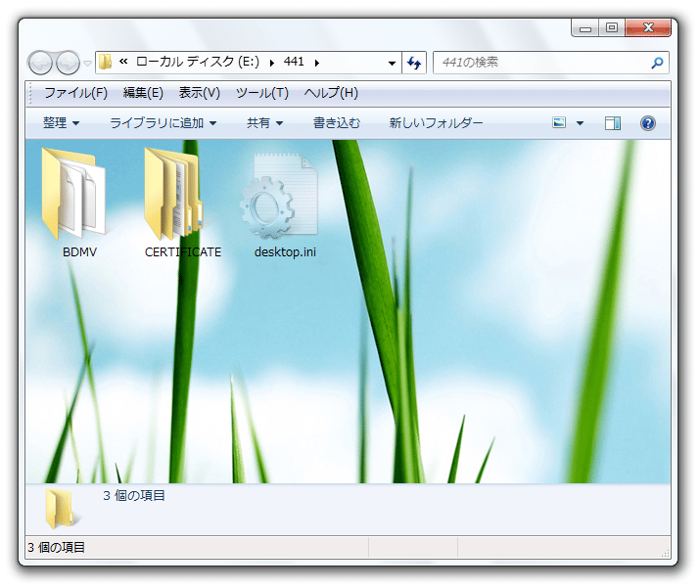
Task: Toggle the preview pane icon
Action: (613, 123)
